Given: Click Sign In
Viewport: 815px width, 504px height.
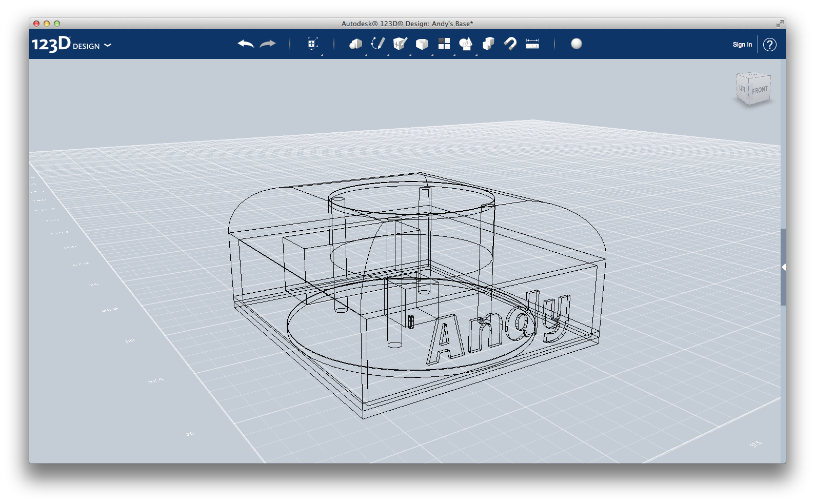Looking at the screenshot, I should click(x=742, y=45).
